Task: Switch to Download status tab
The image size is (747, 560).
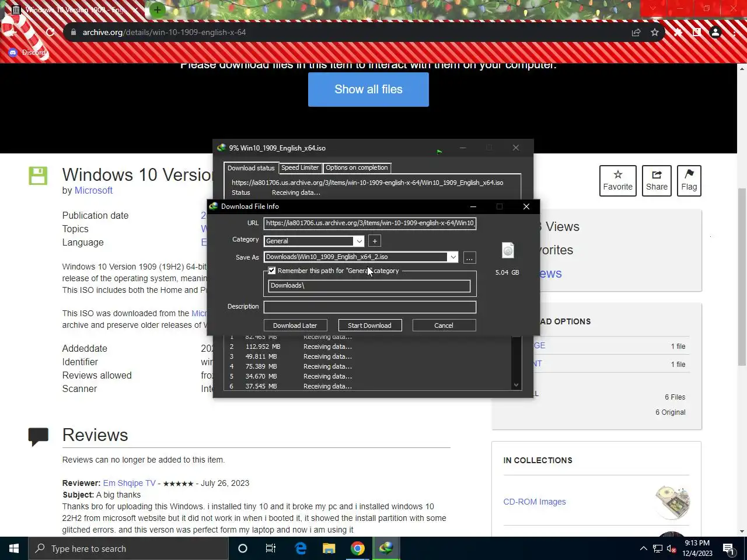Action: 251,168
